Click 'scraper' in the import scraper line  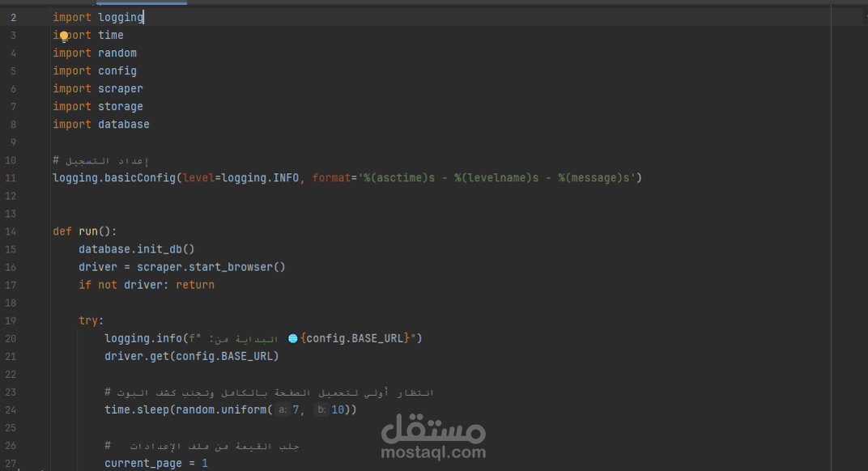point(121,88)
